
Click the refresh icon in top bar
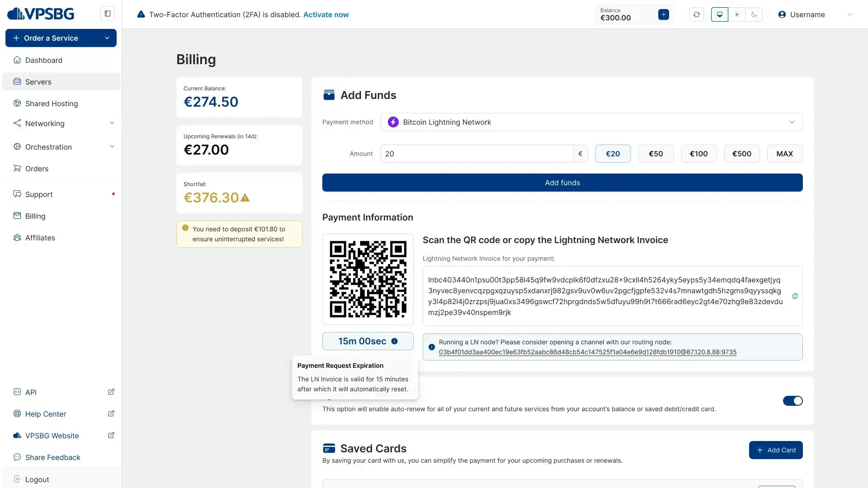pyautogui.click(x=696, y=14)
